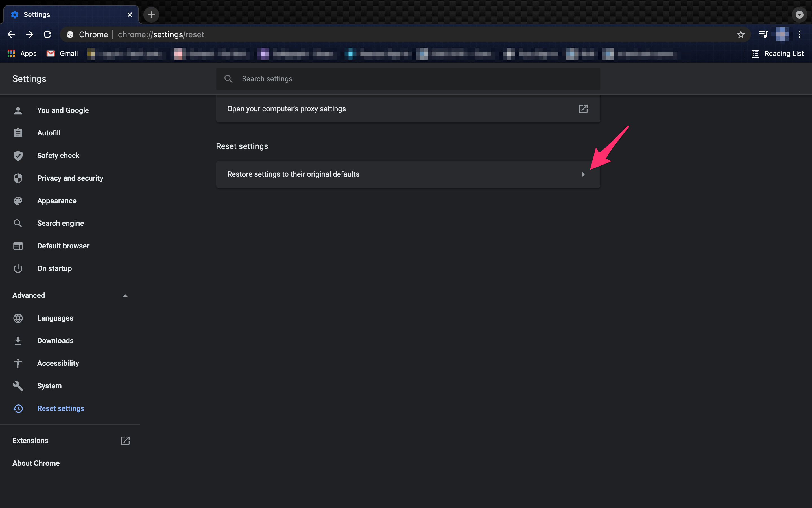Bookmark this page with star icon
Viewport: 812px width, 508px height.
click(741, 34)
